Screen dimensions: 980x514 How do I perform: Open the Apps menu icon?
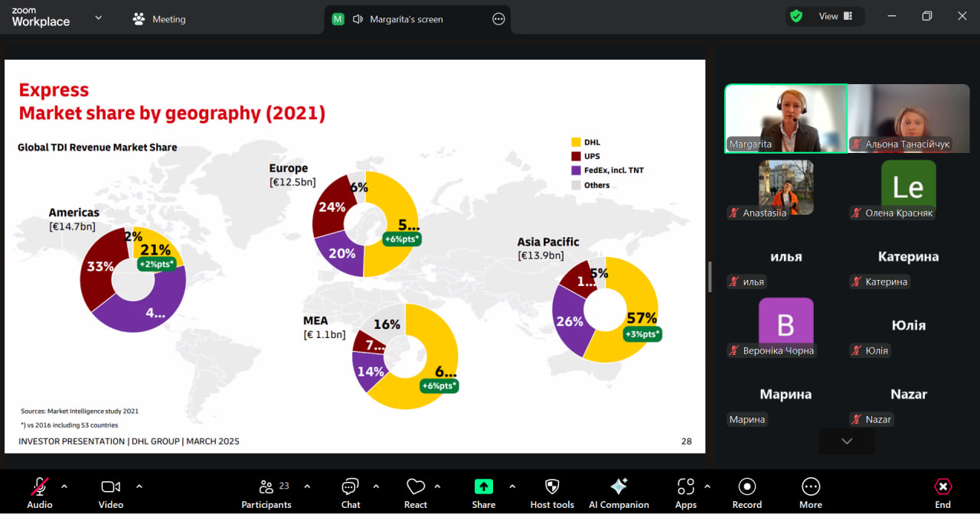[x=685, y=487]
